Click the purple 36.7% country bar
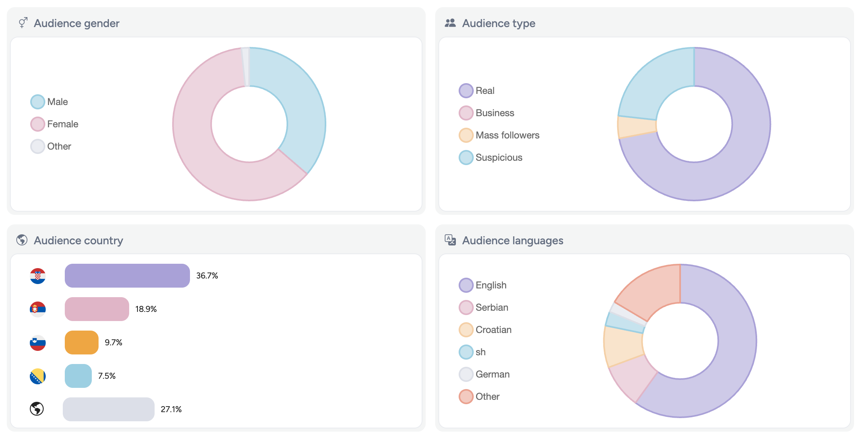 click(x=127, y=276)
